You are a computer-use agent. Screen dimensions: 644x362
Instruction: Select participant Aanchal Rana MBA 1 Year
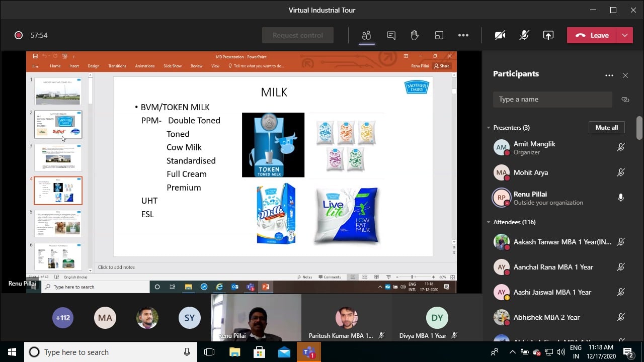(558, 267)
